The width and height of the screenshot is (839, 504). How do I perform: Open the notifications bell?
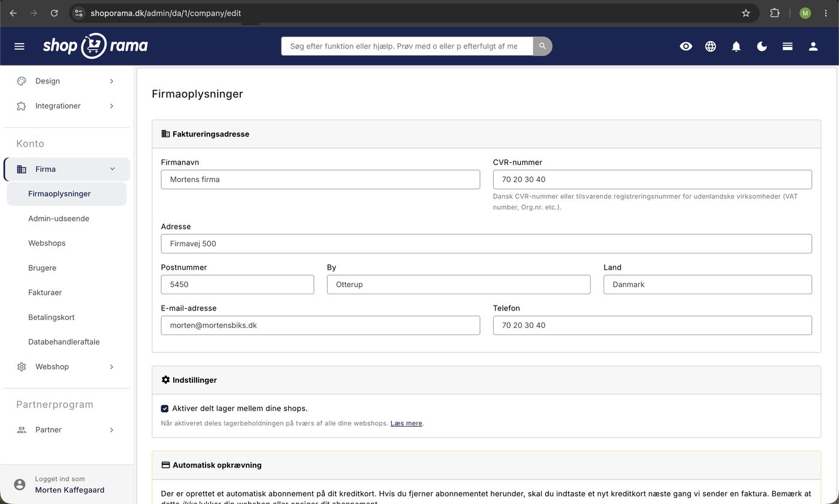tap(737, 46)
